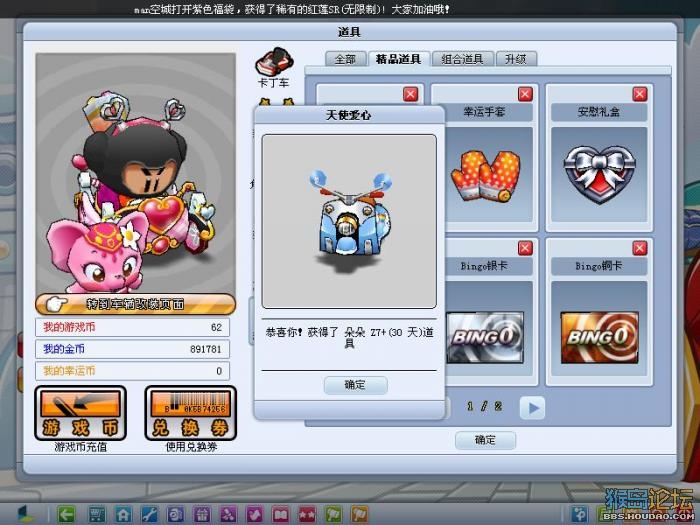Click the 我的幸运币 balance field

[x=133, y=371]
